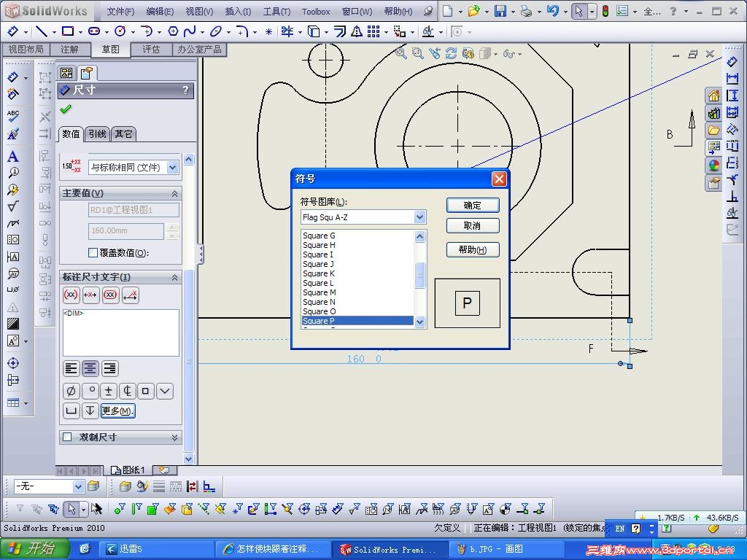Switch to the 引线 tab
This screenshot has width=747, height=560.
(97, 133)
